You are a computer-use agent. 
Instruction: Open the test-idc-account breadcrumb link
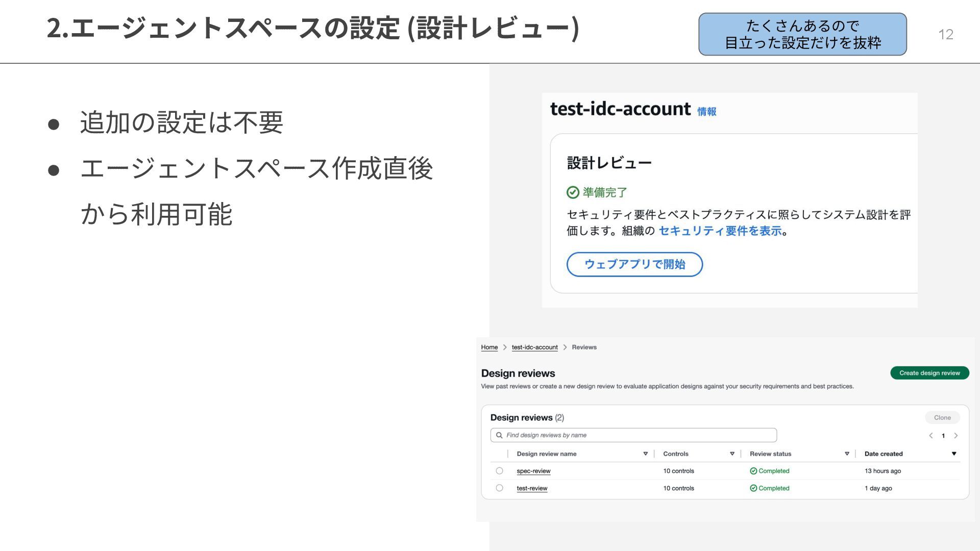pyautogui.click(x=534, y=347)
